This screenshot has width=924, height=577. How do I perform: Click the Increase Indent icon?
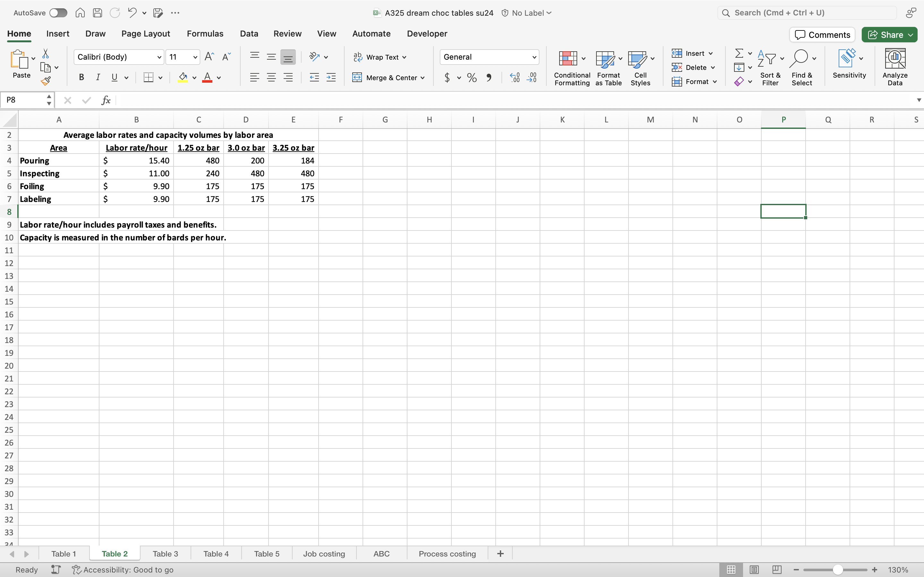(331, 78)
